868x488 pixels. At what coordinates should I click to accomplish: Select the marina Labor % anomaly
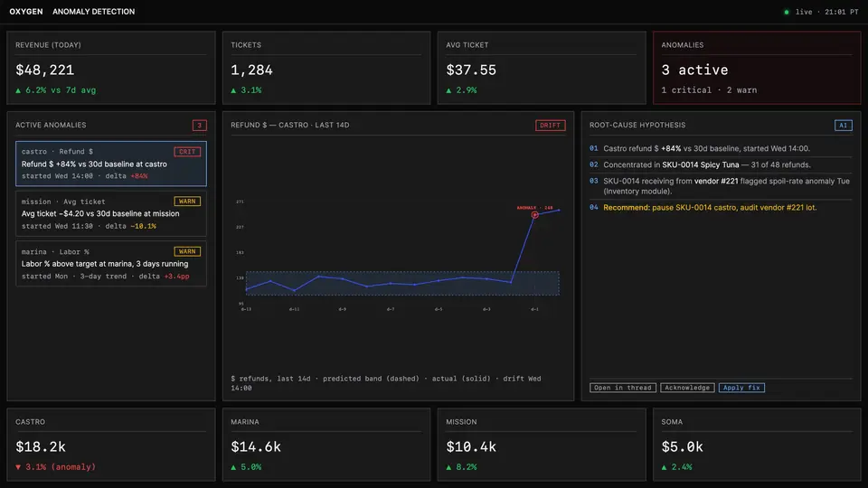click(x=110, y=263)
